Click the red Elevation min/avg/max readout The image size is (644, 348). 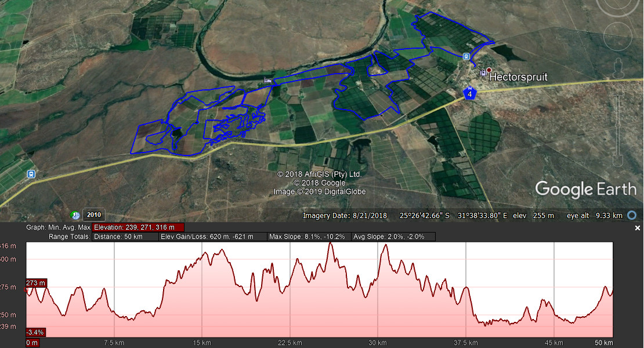tap(138, 227)
